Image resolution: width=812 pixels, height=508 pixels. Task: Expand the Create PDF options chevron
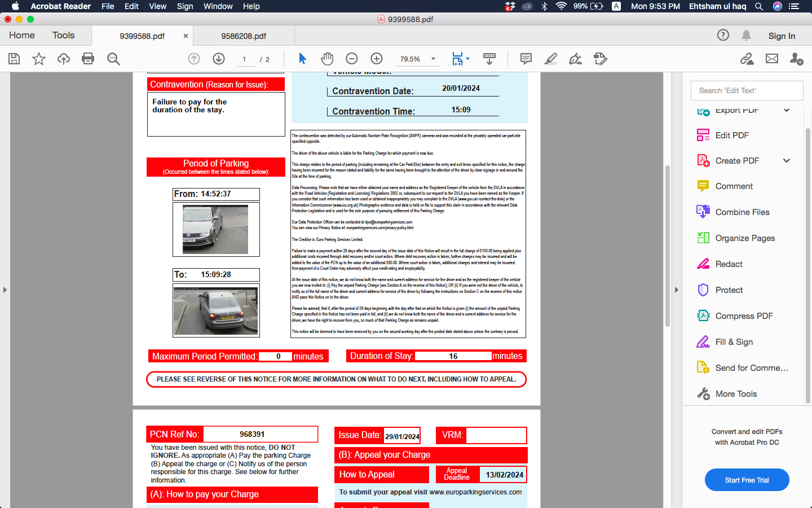point(787,160)
